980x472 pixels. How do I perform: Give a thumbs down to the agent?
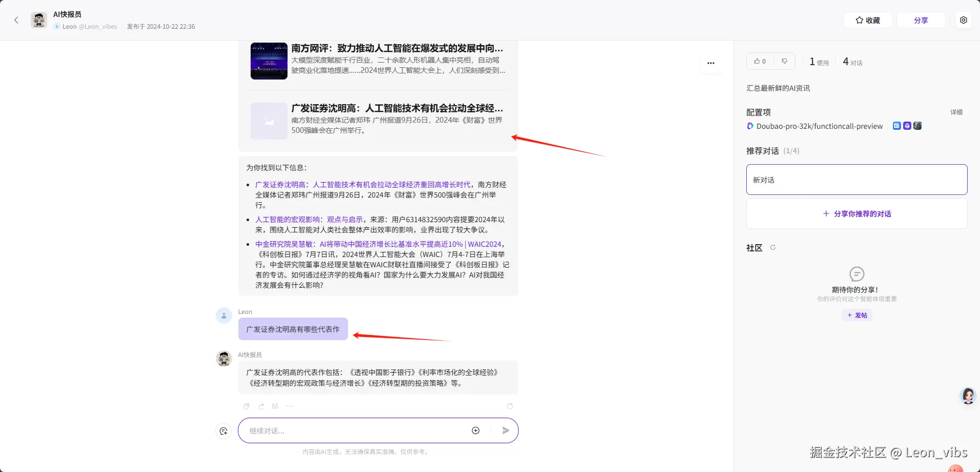pyautogui.click(x=784, y=61)
